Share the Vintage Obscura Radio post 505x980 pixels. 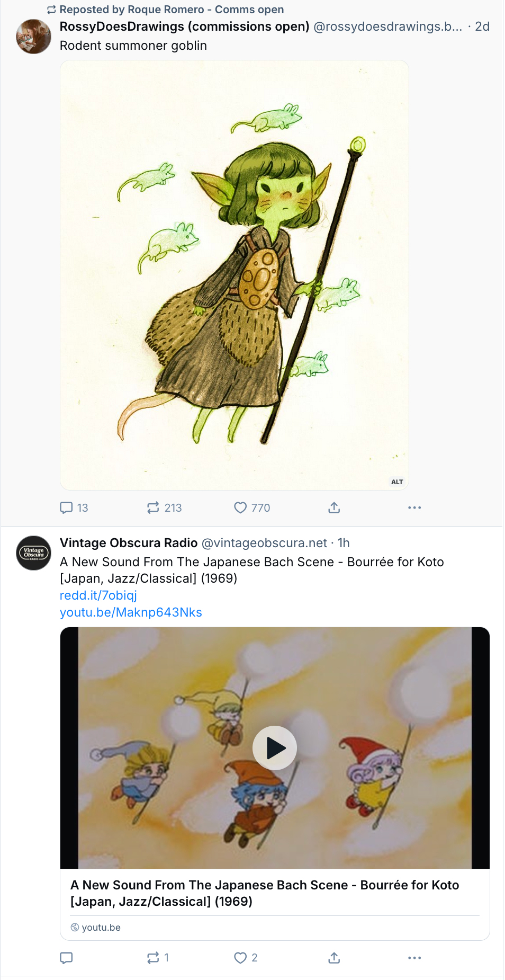point(334,958)
